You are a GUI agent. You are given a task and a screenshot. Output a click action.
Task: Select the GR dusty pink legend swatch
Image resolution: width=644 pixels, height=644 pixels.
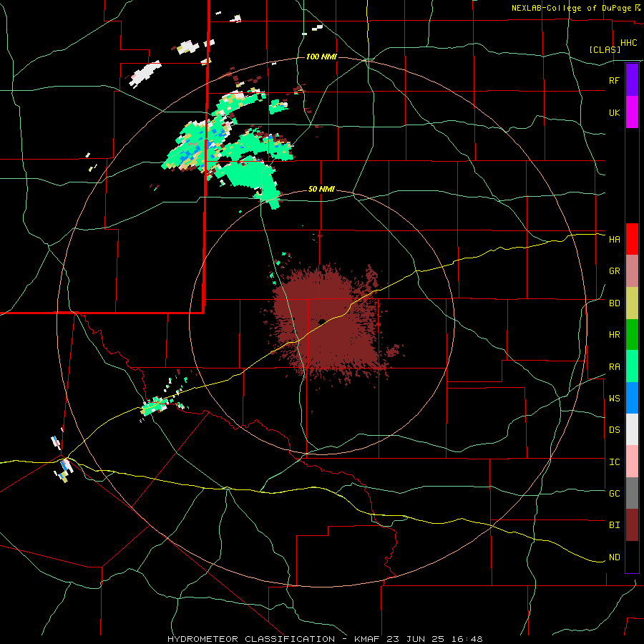tap(632, 271)
